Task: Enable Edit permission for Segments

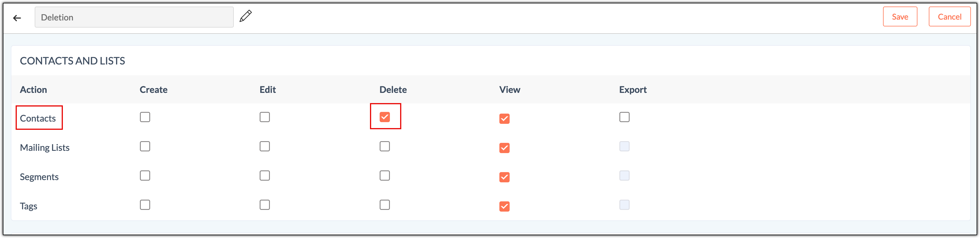Action: click(265, 176)
